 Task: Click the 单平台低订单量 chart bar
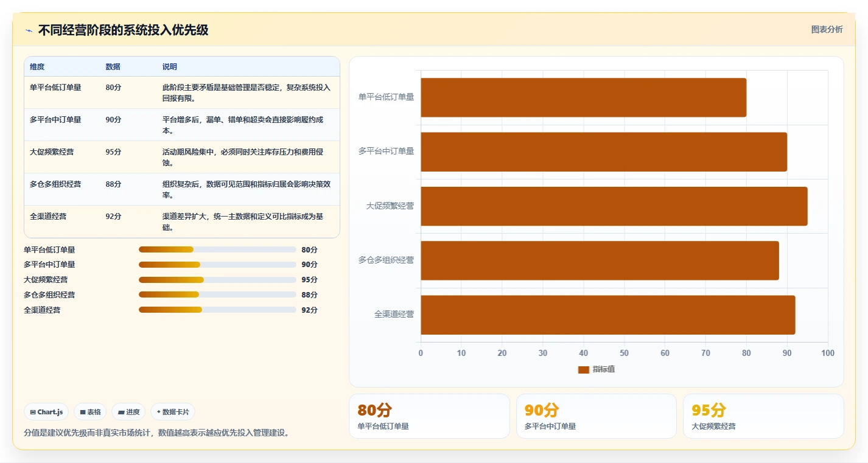coord(583,97)
